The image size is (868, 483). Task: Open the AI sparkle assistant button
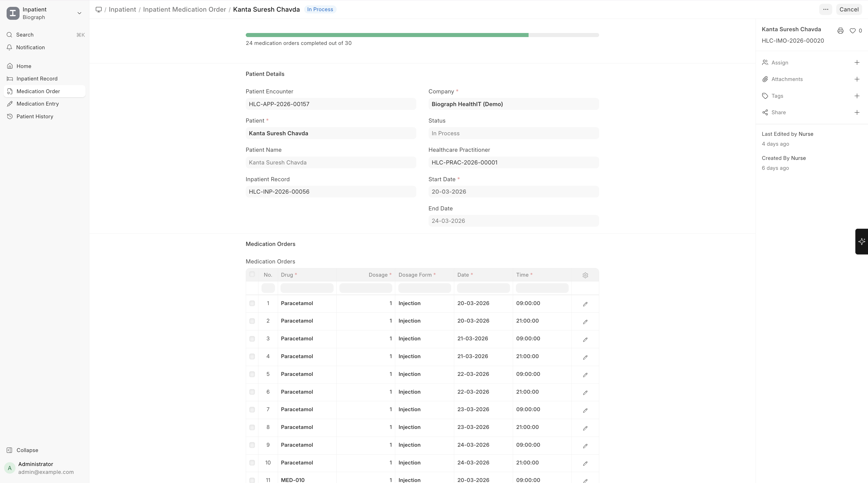(861, 241)
